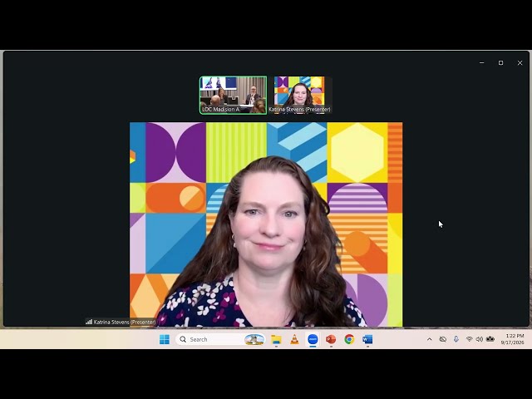Launch VLC media player from taskbar

(294, 339)
